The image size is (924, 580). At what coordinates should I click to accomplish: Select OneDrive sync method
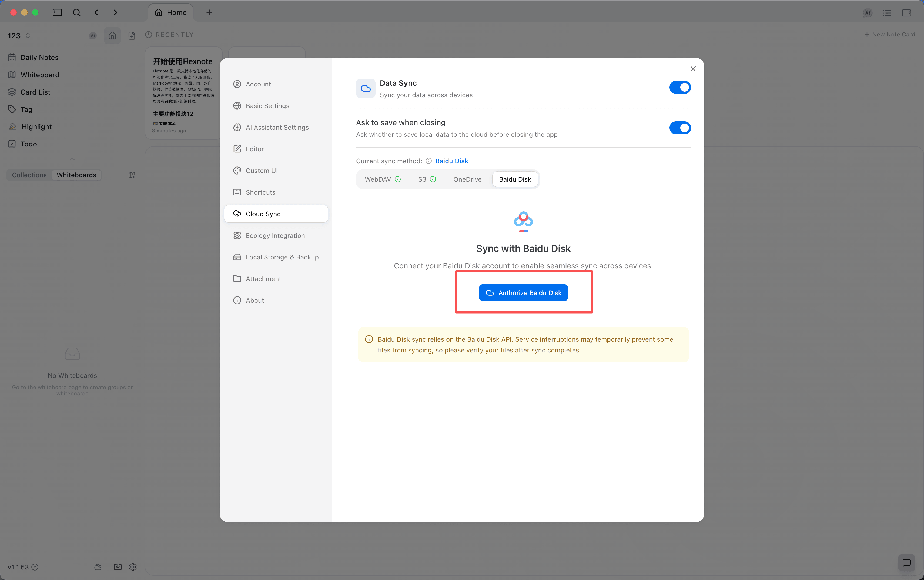tap(467, 179)
